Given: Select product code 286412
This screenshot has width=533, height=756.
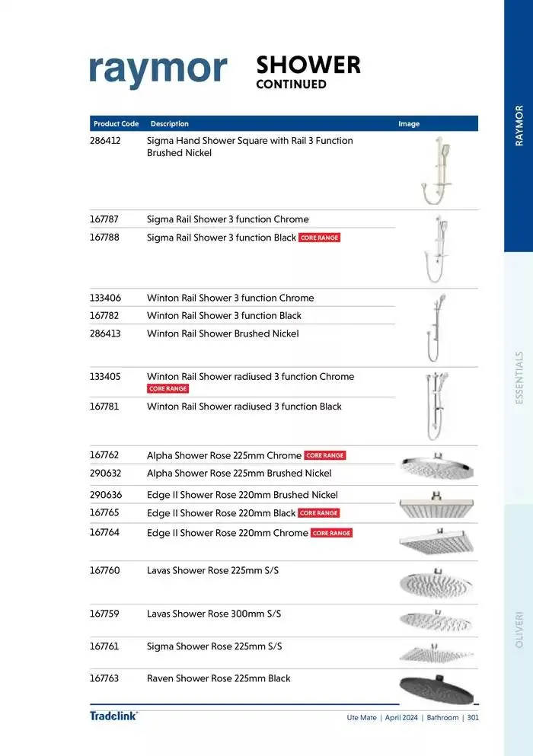Looking at the screenshot, I should point(105,141).
